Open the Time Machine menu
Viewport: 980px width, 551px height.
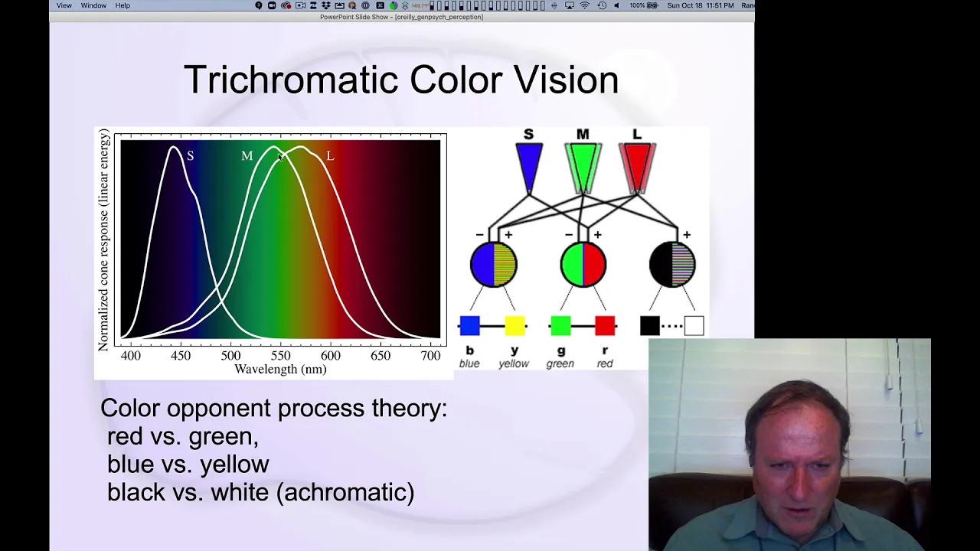(x=602, y=5)
